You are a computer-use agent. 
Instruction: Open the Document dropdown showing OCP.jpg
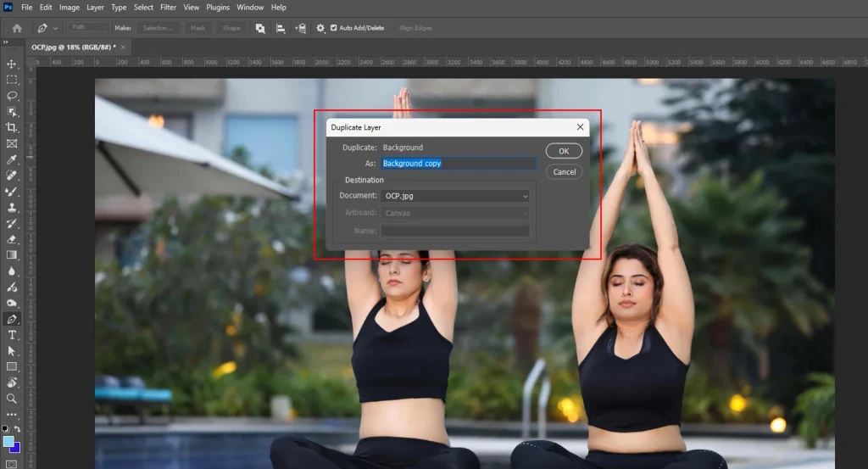point(455,196)
